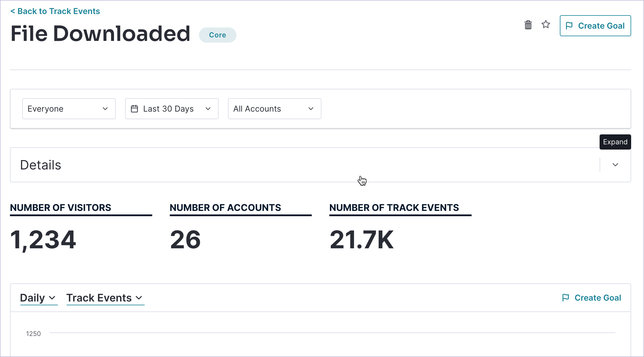The width and height of the screenshot is (644, 357).
Task: Go back to Track Events list
Action: pos(55,11)
